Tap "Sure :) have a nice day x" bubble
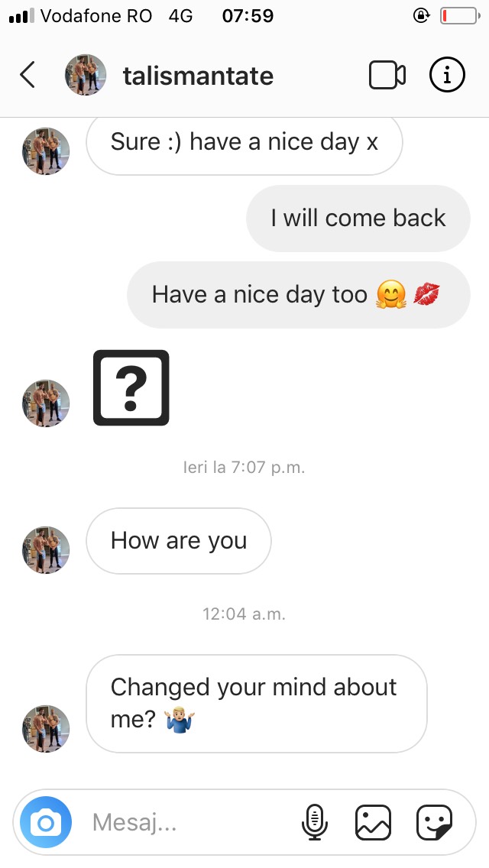Viewport: 489px width, 868px height. click(244, 143)
